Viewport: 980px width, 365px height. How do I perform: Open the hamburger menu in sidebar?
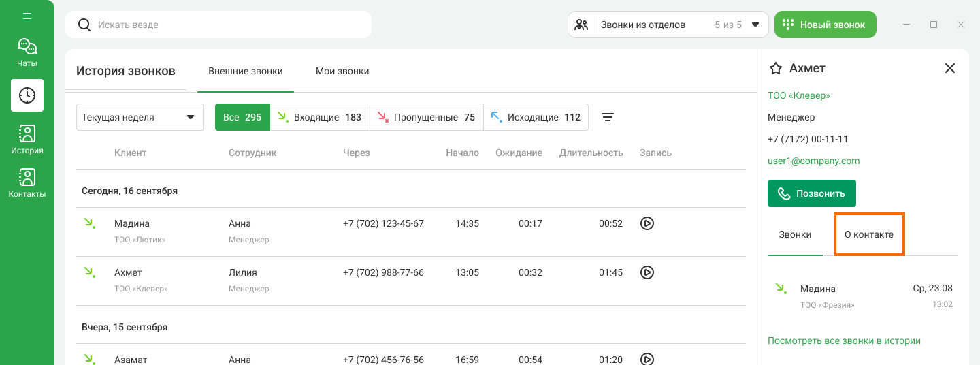27,16
